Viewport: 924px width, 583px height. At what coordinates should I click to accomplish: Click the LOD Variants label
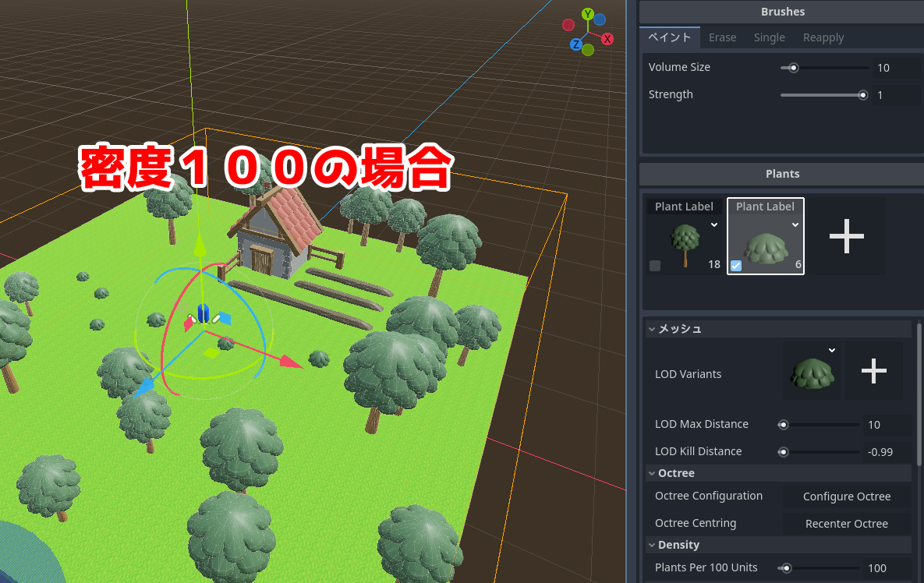coord(688,374)
